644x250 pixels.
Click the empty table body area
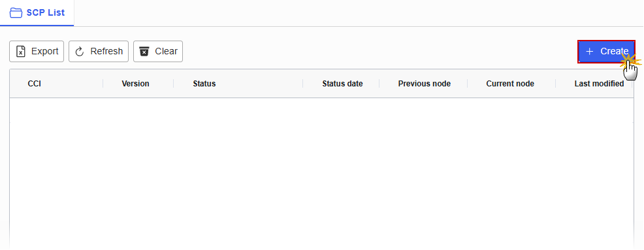tap(321, 173)
